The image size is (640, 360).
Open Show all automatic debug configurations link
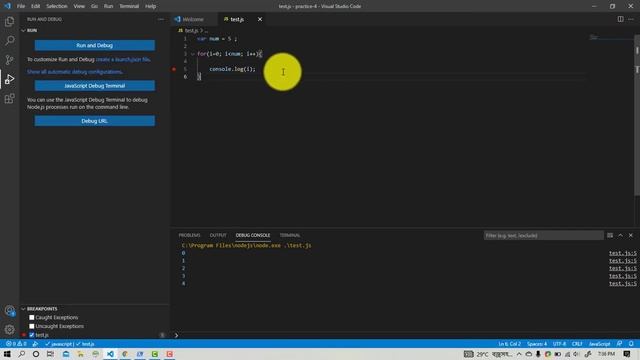pyautogui.click(x=75, y=72)
